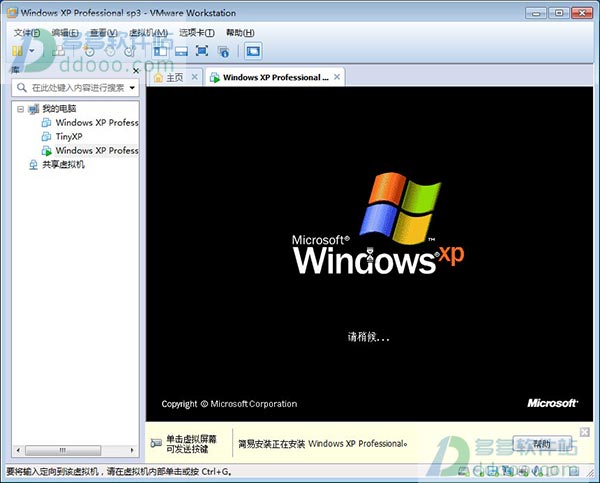Minimize the VMware Workstation window
Screen dimensions: 600x483
[x=536, y=13]
